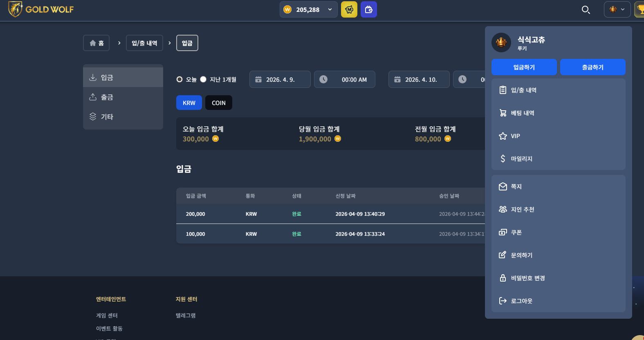644x340 pixels.
Task: Open 베팅 내역 menu entry
Action: point(559,113)
